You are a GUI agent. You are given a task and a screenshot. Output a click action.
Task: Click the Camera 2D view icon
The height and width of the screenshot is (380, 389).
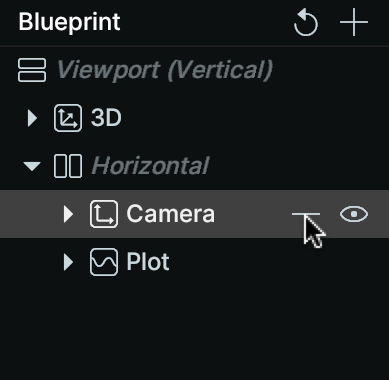[x=104, y=214]
